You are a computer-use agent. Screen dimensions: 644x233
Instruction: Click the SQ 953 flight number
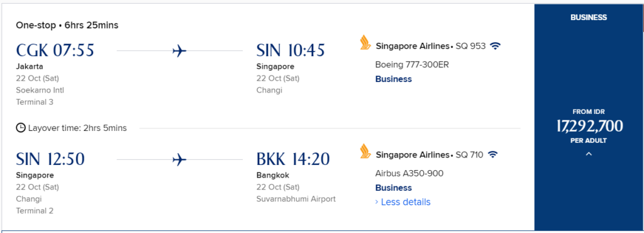tap(470, 47)
